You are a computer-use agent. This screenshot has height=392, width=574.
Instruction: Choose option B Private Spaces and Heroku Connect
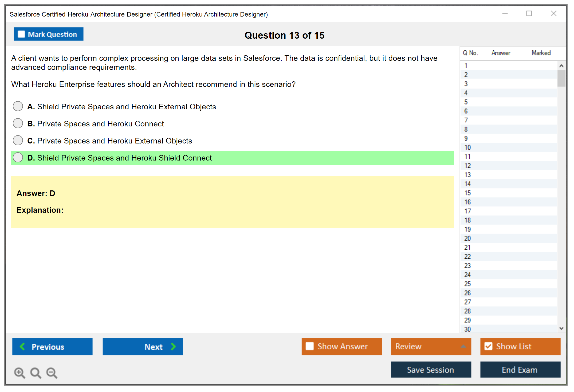tap(18, 123)
